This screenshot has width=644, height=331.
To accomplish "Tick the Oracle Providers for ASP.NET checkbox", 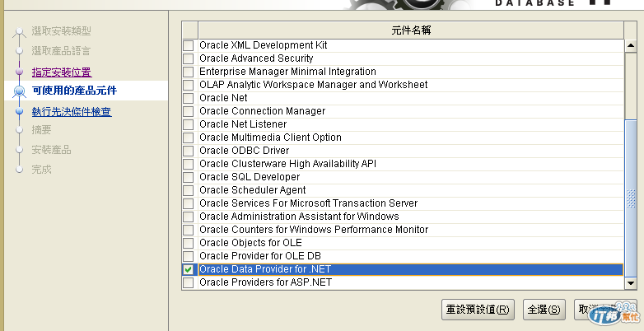I will point(188,282).
